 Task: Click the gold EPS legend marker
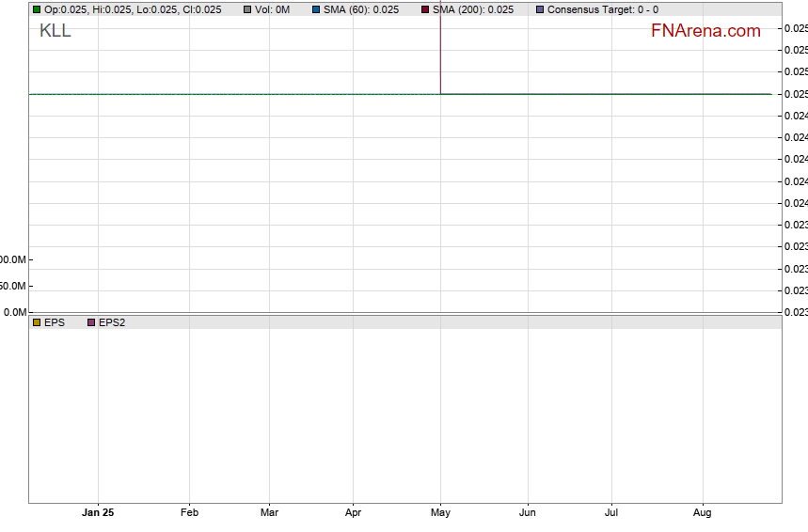37,322
